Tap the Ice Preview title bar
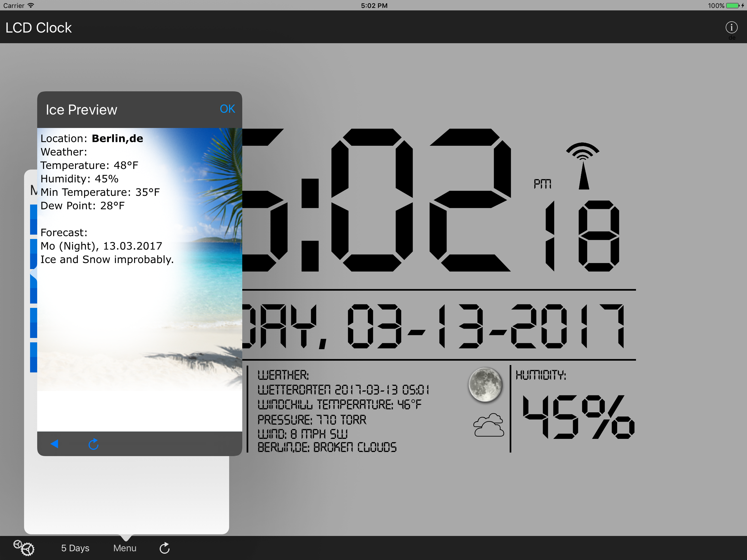The width and height of the screenshot is (747, 560). point(81,110)
